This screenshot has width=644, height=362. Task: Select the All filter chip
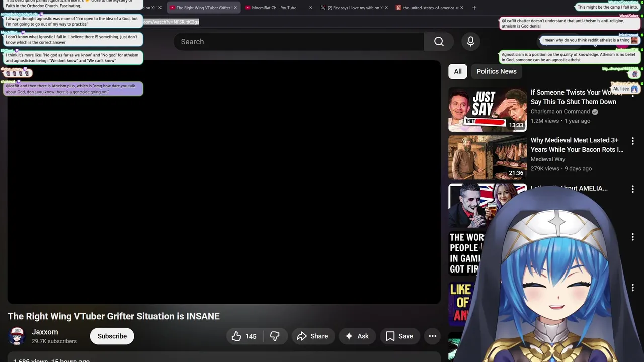(x=458, y=71)
